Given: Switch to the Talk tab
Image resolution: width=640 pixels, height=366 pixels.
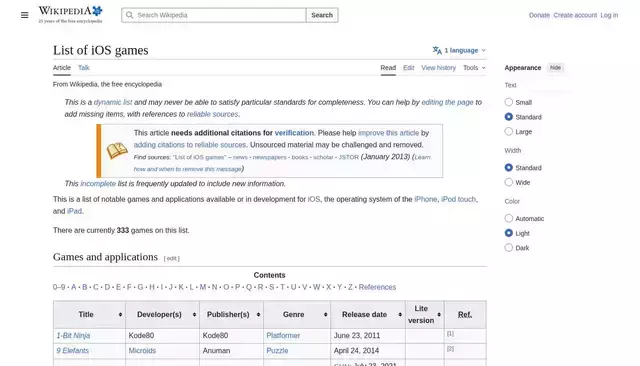Looking at the screenshot, I should pos(84,68).
